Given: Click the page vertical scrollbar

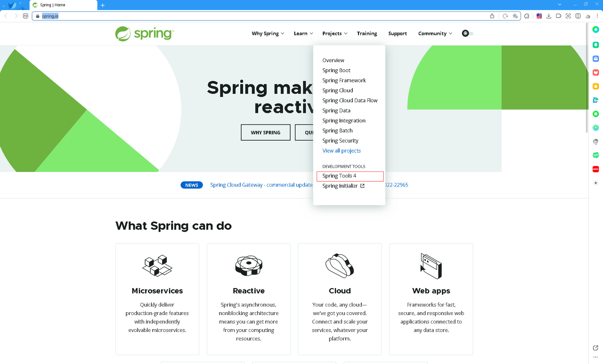Looking at the screenshot, I should coord(586,78).
